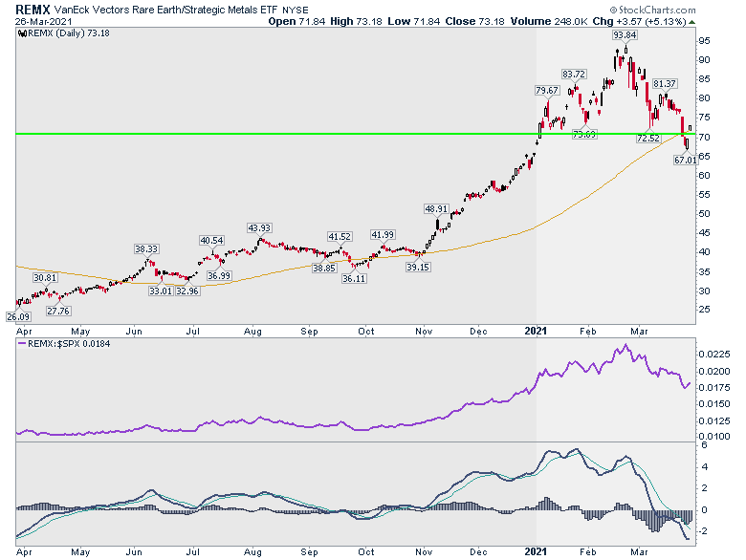Click the candlestick icon in the REMX (Daily) legend

22,33
